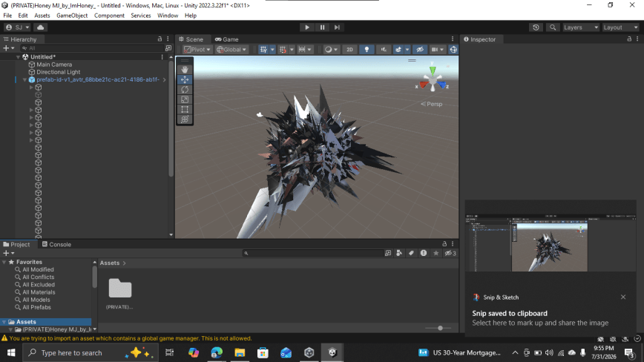Toggle grid snapping icon

pyautogui.click(x=283, y=49)
